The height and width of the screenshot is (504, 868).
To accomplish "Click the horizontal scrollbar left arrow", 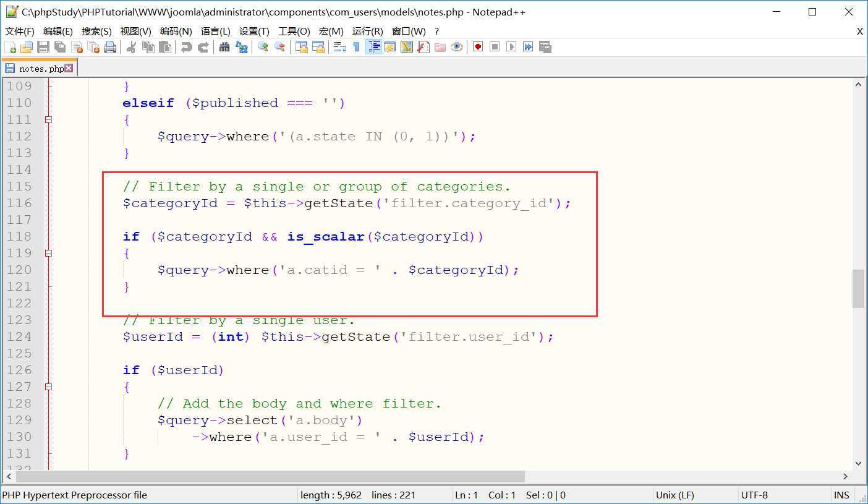I will click(x=9, y=476).
